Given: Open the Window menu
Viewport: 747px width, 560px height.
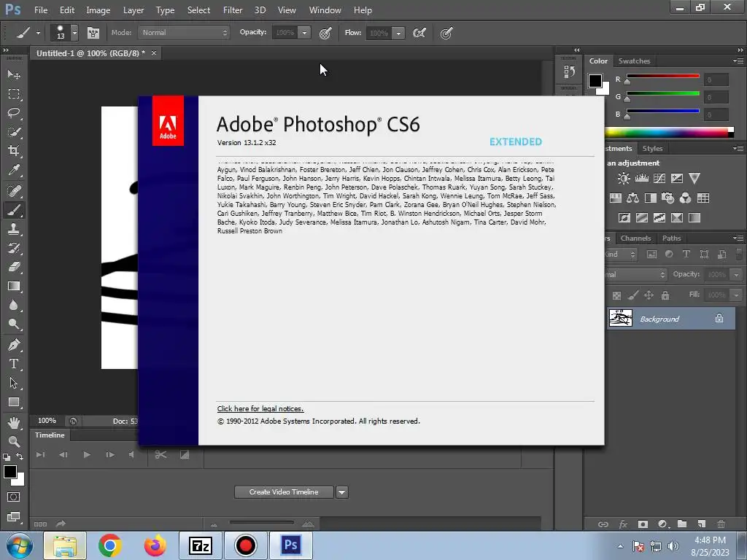Looking at the screenshot, I should click(325, 10).
